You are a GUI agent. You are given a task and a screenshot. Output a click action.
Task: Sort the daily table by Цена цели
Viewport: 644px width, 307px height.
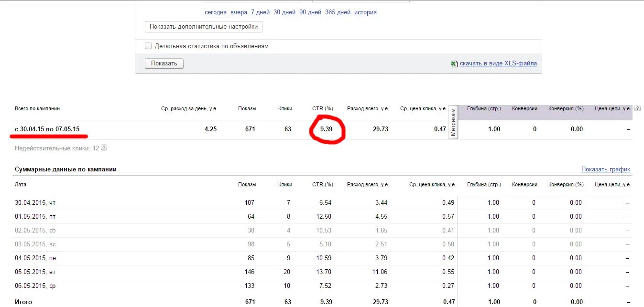point(613,184)
